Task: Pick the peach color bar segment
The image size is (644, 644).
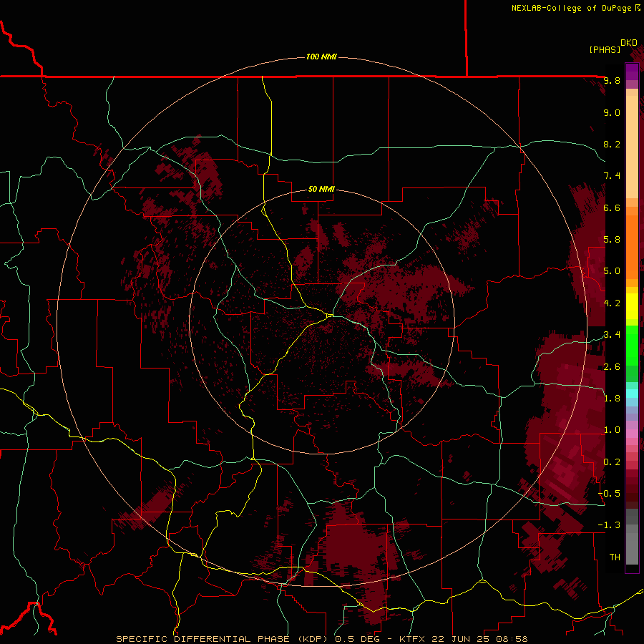Action: tap(632, 147)
